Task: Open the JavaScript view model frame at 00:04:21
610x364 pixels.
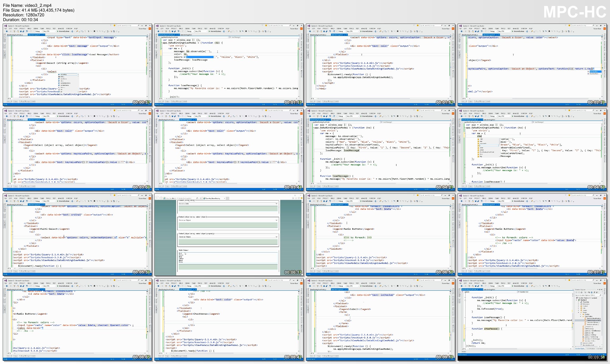Action: coord(381,150)
